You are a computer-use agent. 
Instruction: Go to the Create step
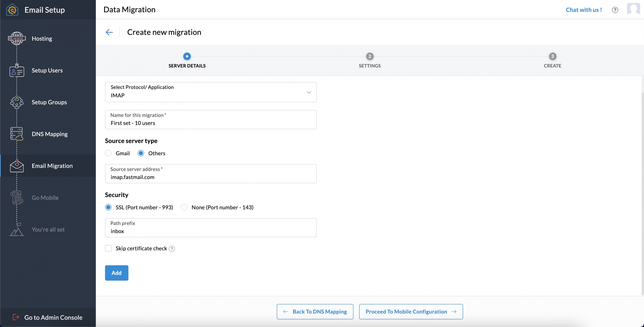[x=552, y=56]
